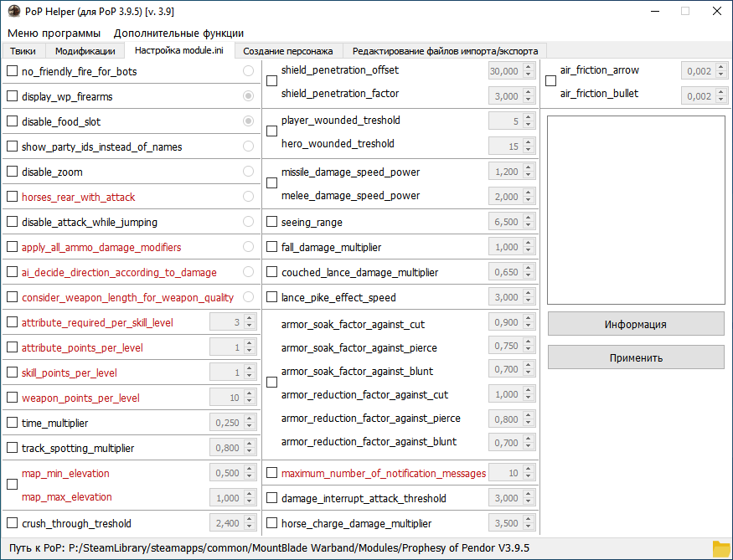
Task: Click the PoP Helper app icon
Action: point(13,11)
